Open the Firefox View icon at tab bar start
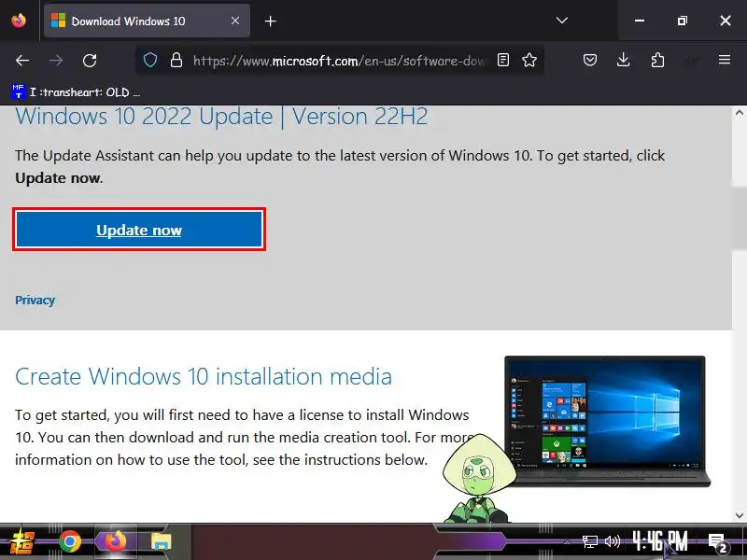The image size is (747, 560). (19, 21)
